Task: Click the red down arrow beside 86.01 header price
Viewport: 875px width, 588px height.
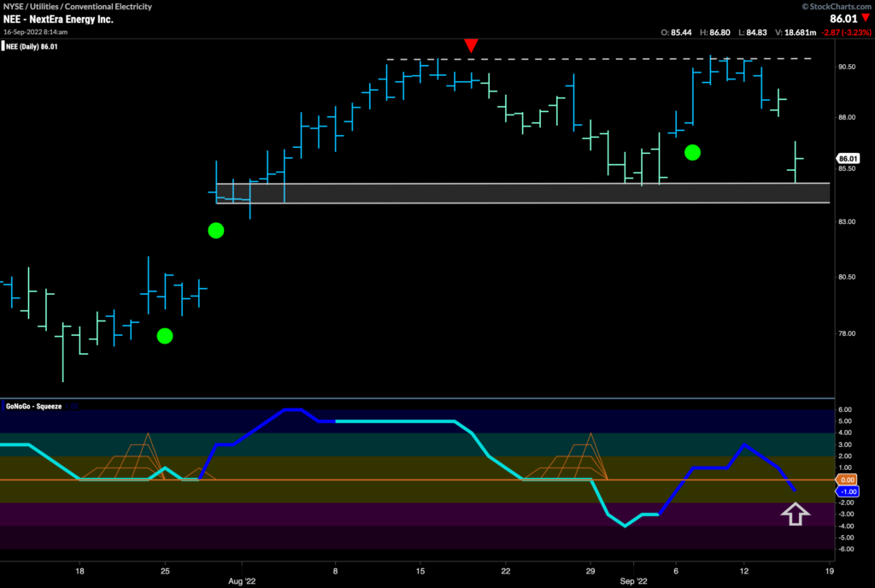Action: (866, 17)
